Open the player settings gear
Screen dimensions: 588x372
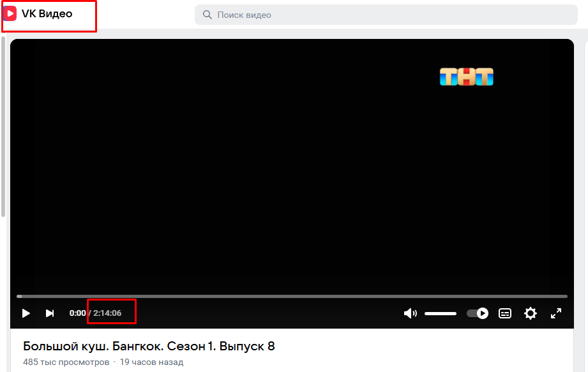click(x=531, y=313)
